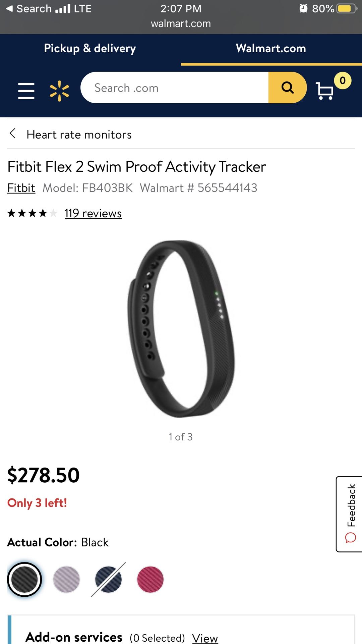Choose the lavender color option

(x=66, y=579)
